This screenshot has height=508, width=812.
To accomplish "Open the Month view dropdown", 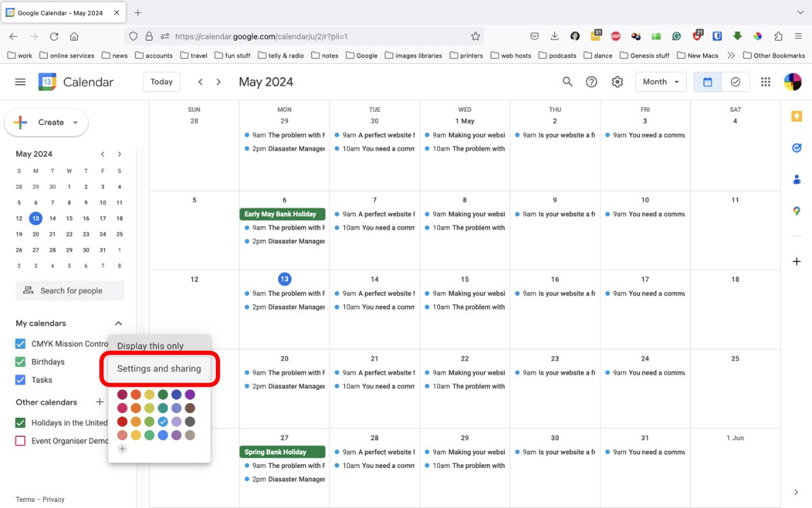I will (x=661, y=82).
